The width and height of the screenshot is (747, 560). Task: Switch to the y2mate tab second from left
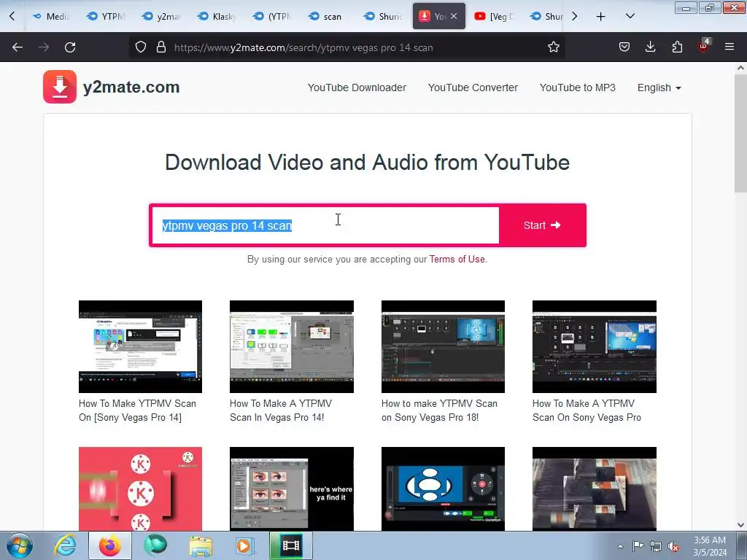tap(162, 16)
